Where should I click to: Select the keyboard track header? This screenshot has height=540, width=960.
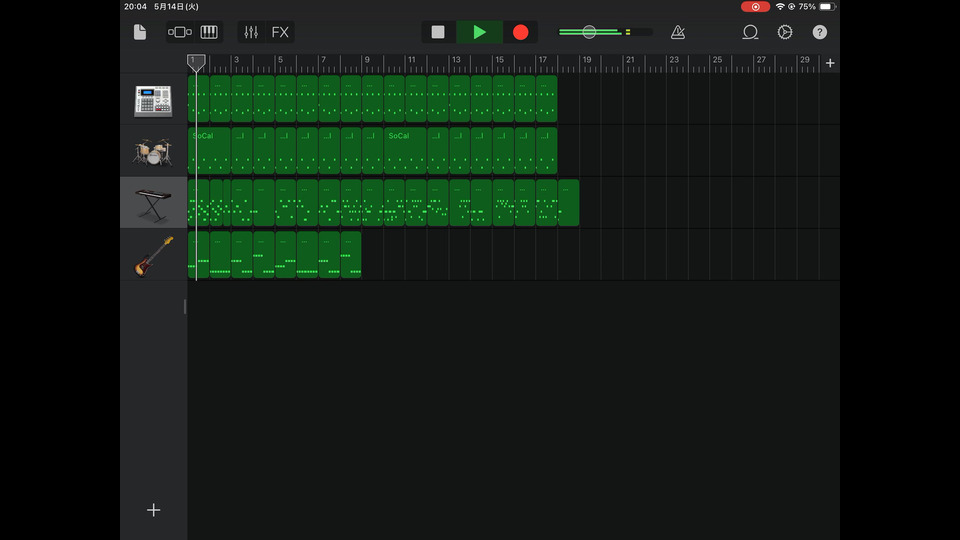(x=153, y=203)
